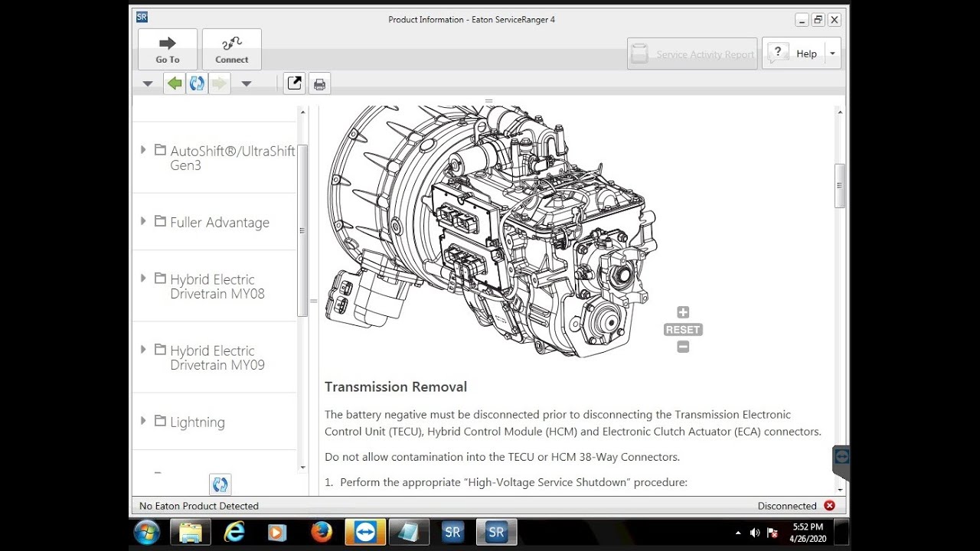Click the toolbar refresh icon
The height and width of the screenshot is (551, 980).
197,83
